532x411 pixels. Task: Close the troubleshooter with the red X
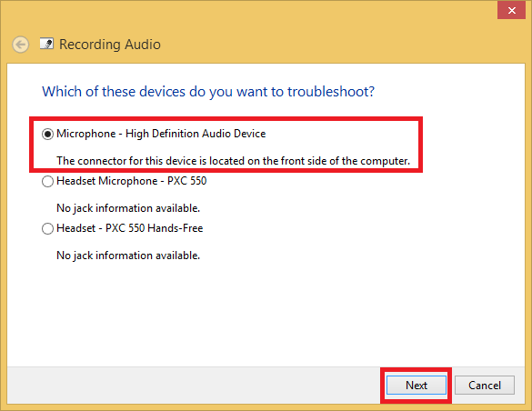click(512, 11)
